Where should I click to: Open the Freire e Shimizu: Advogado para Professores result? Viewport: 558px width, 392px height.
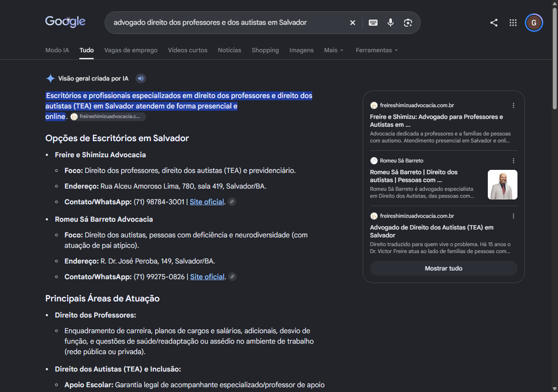coord(436,121)
